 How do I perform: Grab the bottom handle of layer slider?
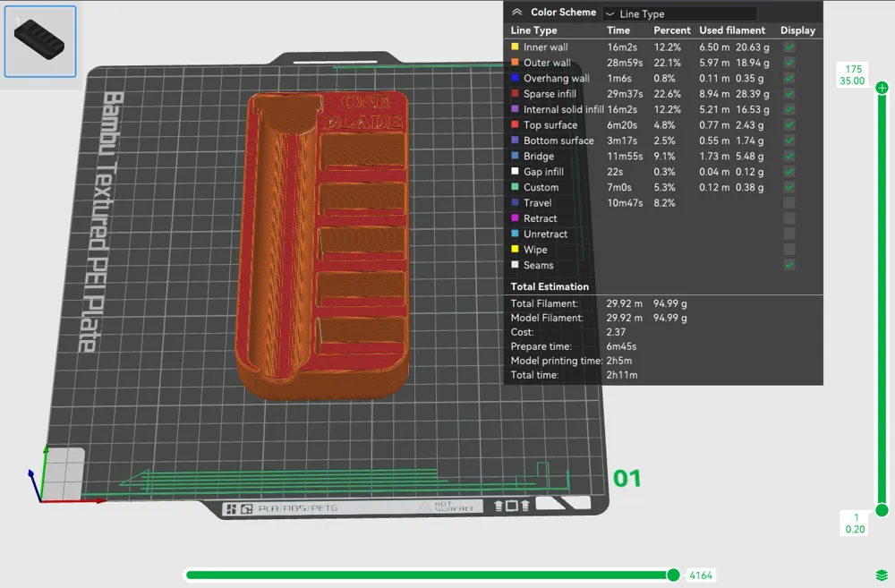(882, 510)
